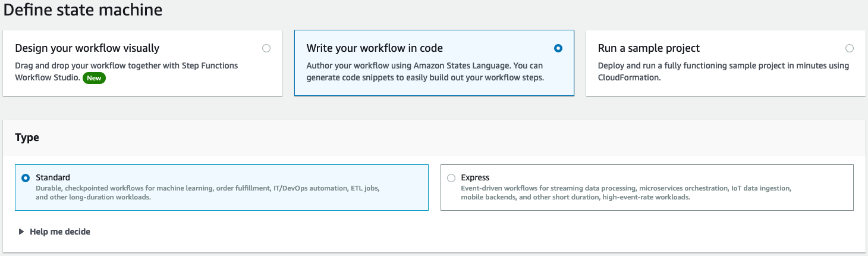Select the Write your workflow in code radio

pos(558,48)
